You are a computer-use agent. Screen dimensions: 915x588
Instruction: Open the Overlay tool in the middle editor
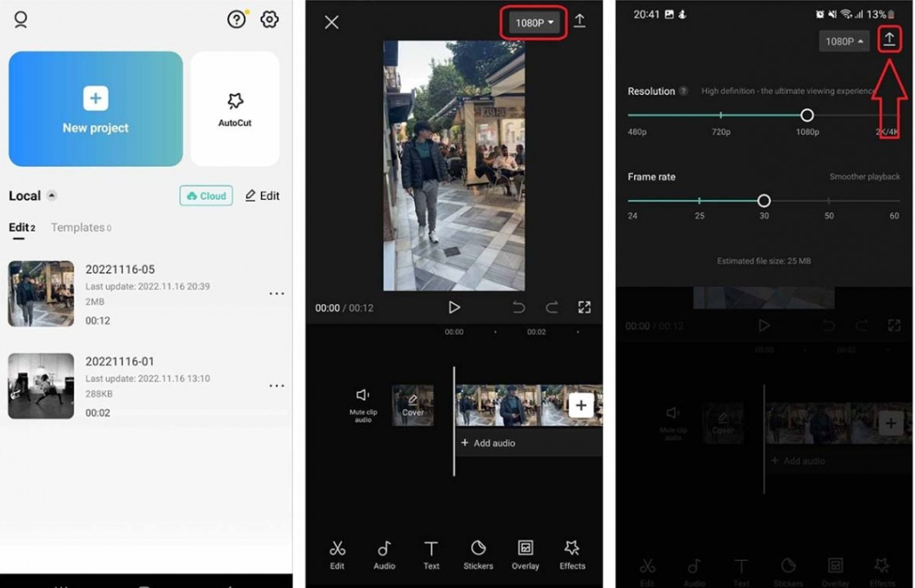(525, 555)
